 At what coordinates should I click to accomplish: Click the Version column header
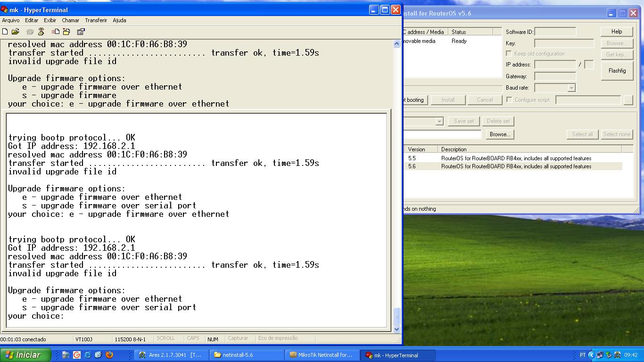(421, 149)
